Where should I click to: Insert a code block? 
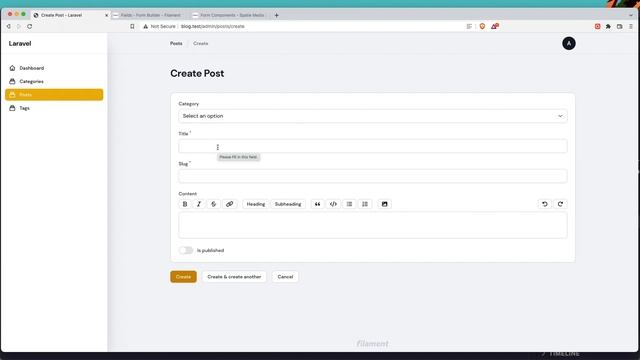(x=333, y=204)
